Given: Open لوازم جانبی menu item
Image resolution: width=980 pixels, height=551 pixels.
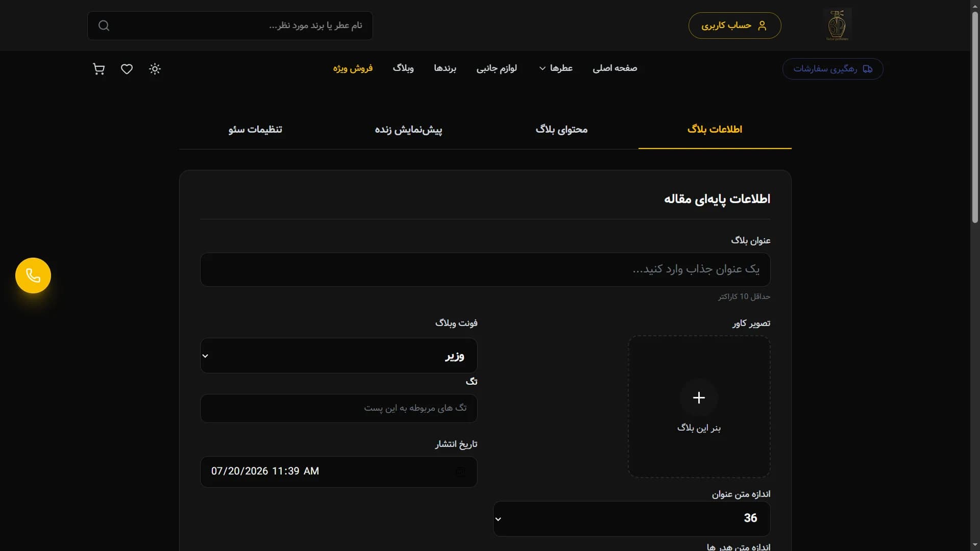Looking at the screenshot, I should click(497, 68).
